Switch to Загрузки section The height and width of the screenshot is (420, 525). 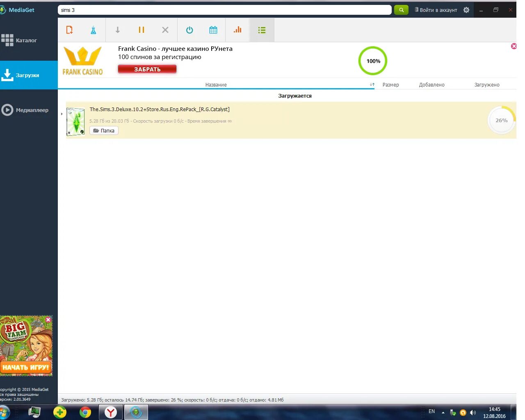29,75
